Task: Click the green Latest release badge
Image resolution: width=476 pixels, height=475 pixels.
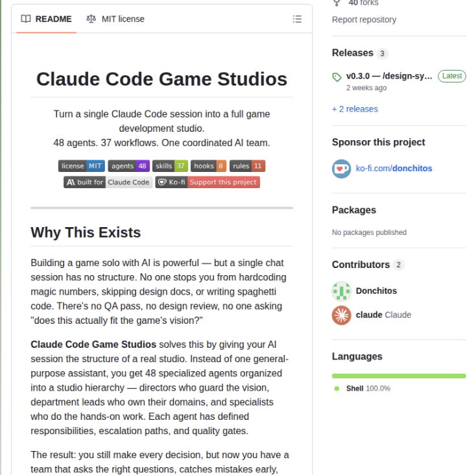Action: coord(452,76)
